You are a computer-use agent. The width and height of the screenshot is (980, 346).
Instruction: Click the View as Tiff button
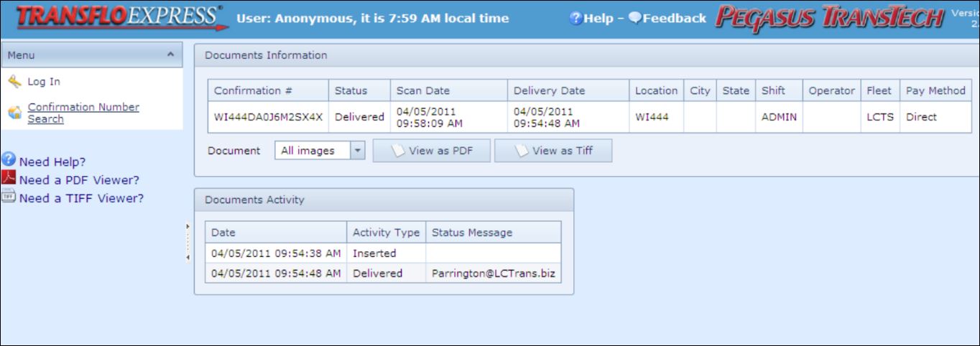tap(553, 151)
